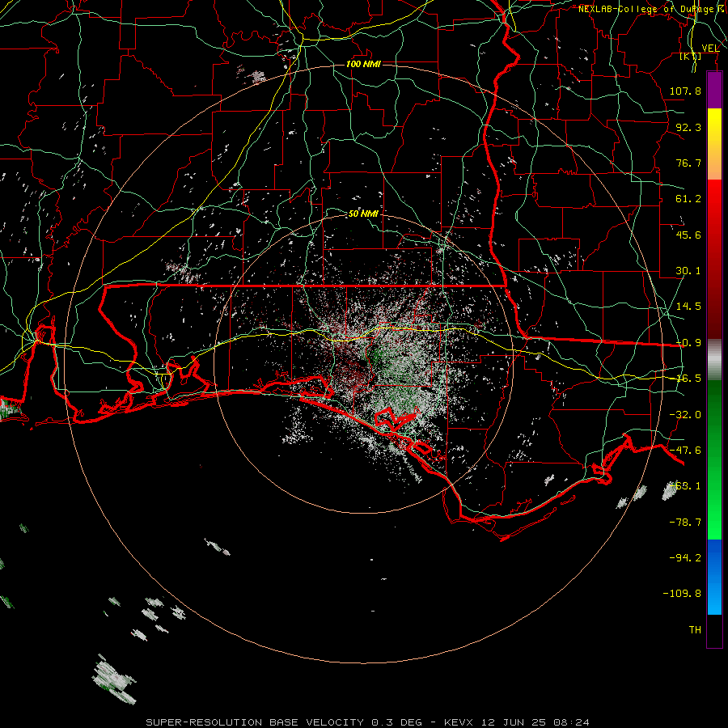
Task: Select the 45.6 velocity scale value
Action: pyautogui.click(x=688, y=235)
